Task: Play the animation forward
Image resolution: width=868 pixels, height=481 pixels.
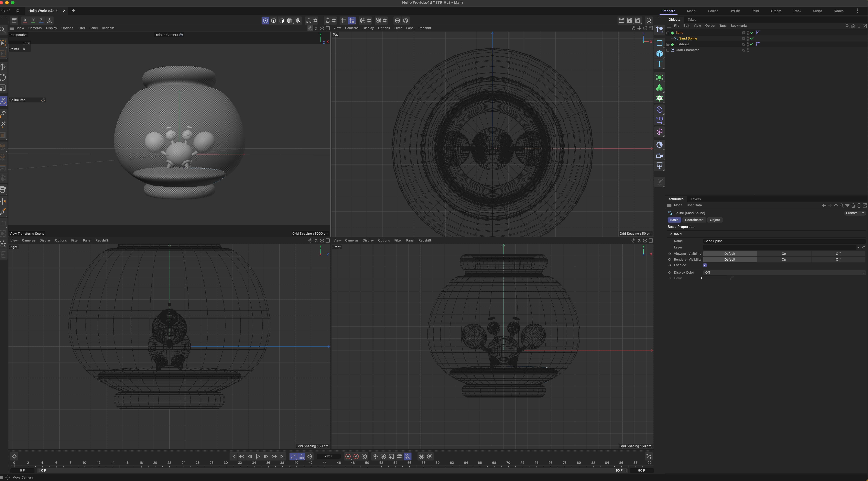Action: (x=258, y=456)
